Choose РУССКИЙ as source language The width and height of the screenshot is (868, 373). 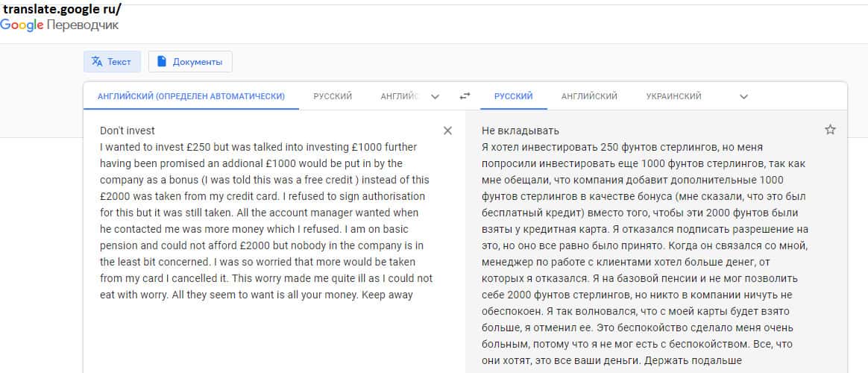[333, 96]
